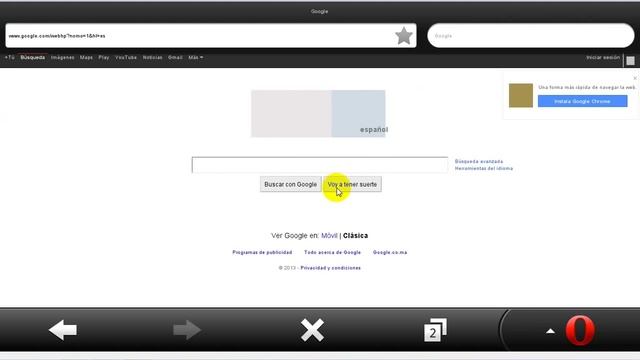Open Play in the Google bar
This screenshot has width=640, height=360.
104,58
